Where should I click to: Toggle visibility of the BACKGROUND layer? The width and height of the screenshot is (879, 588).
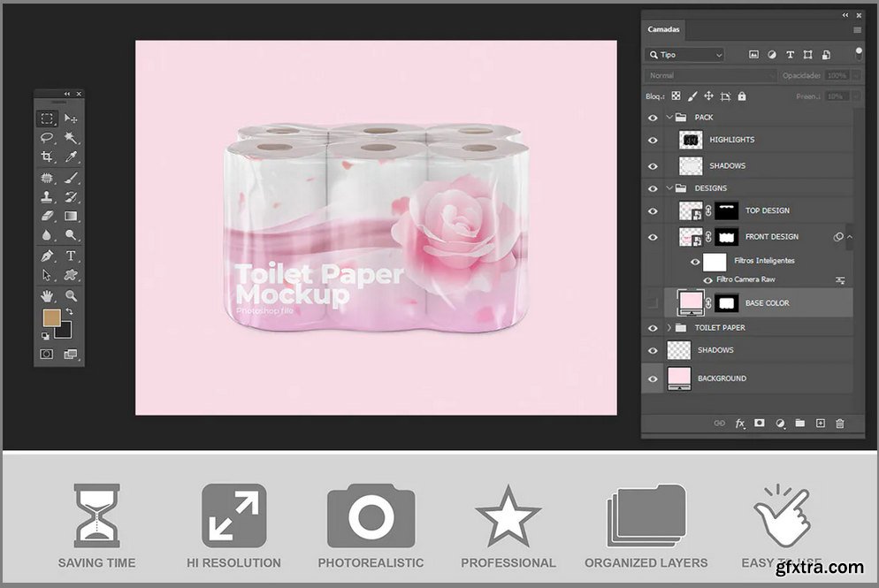click(x=654, y=378)
